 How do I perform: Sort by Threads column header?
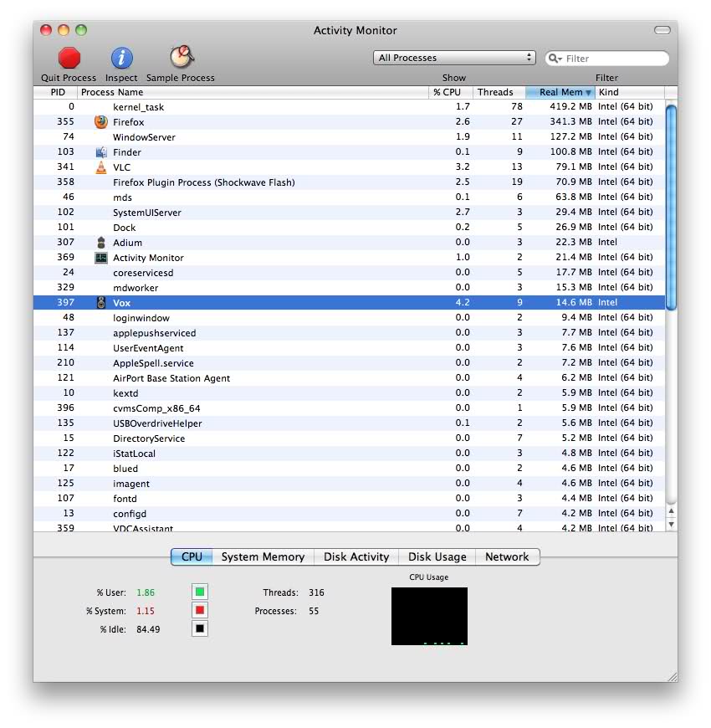click(x=499, y=92)
